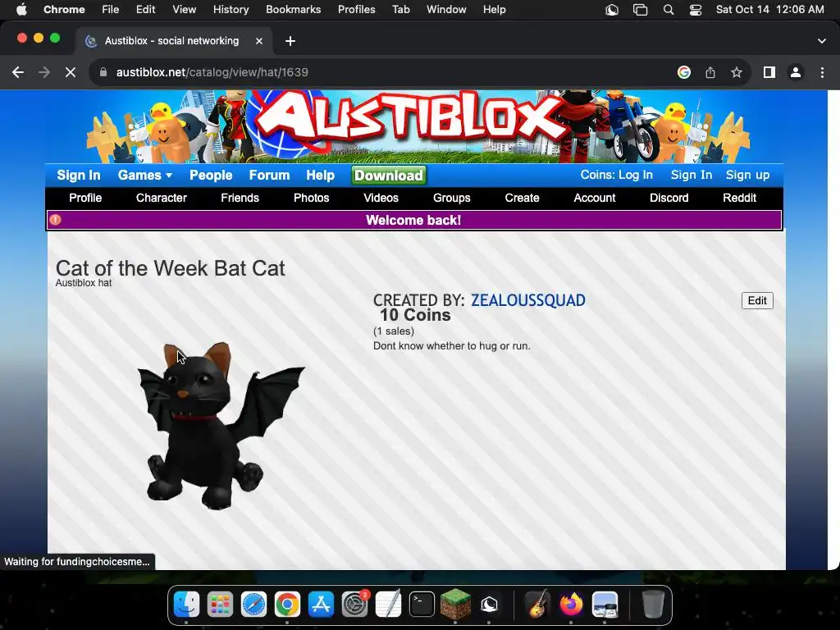This screenshot has height=630, width=840.
Task: Open the Photos submenu link
Action: click(x=311, y=198)
